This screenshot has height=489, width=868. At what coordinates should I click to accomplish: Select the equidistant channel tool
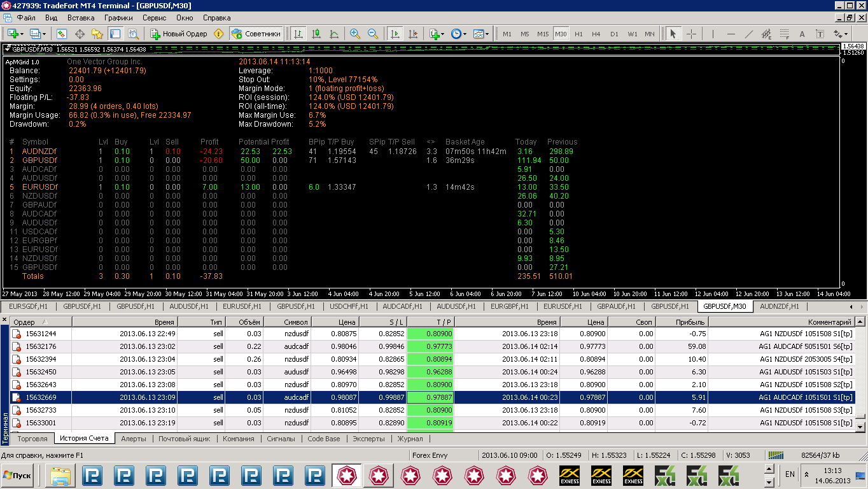click(x=767, y=34)
